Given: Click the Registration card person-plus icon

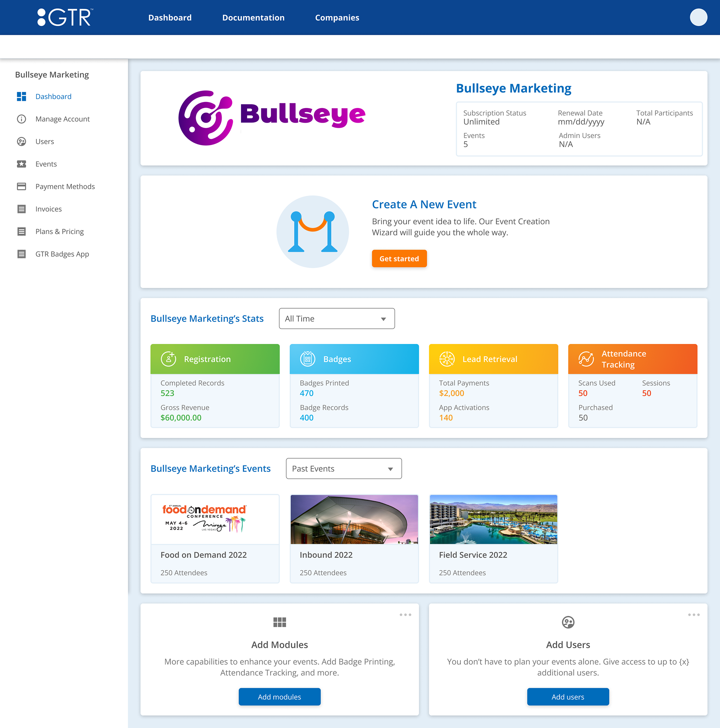Looking at the screenshot, I should (168, 359).
